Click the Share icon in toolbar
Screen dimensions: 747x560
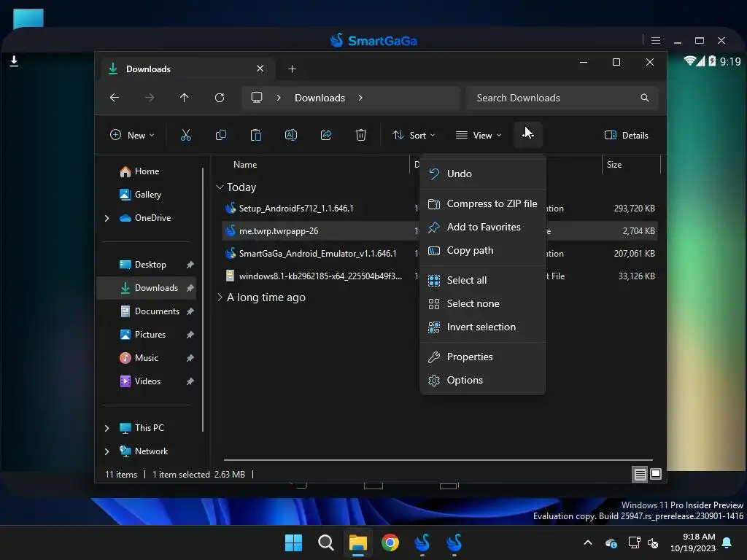click(326, 135)
